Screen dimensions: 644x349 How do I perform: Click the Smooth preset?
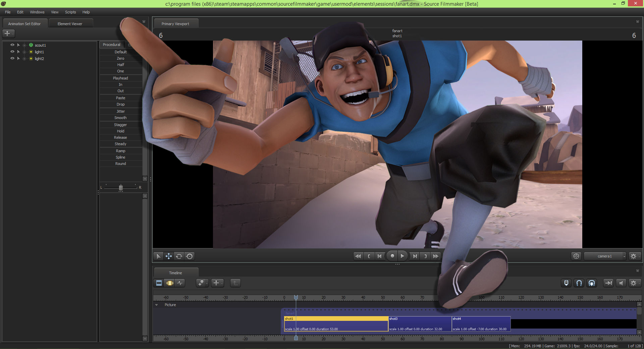[121, 118]
